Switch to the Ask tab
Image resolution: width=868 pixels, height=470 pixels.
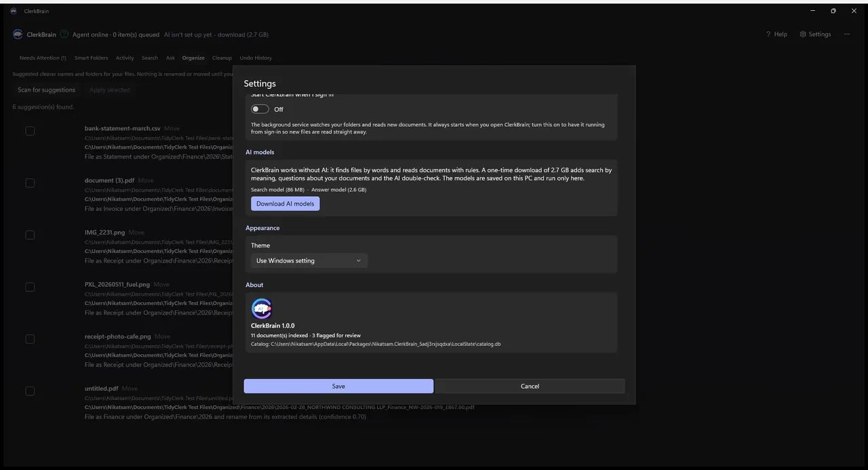click(x=170, y=58)
